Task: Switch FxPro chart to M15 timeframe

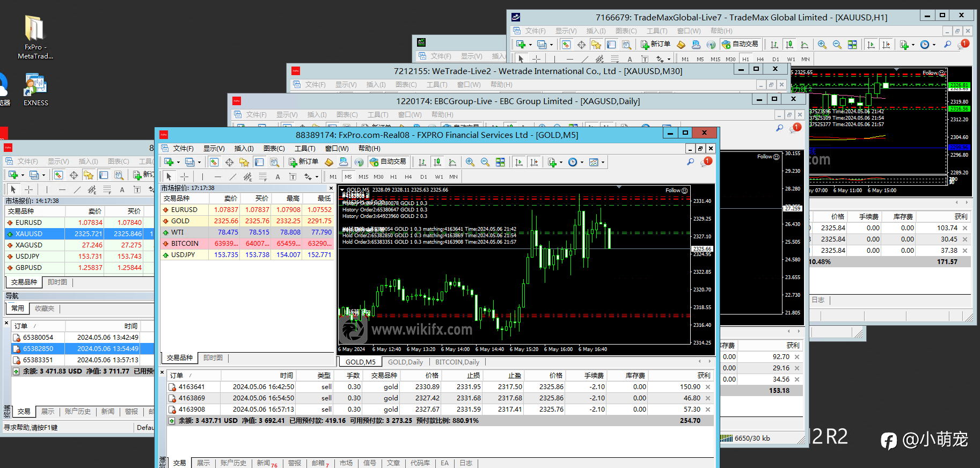Action: [363, 177]
